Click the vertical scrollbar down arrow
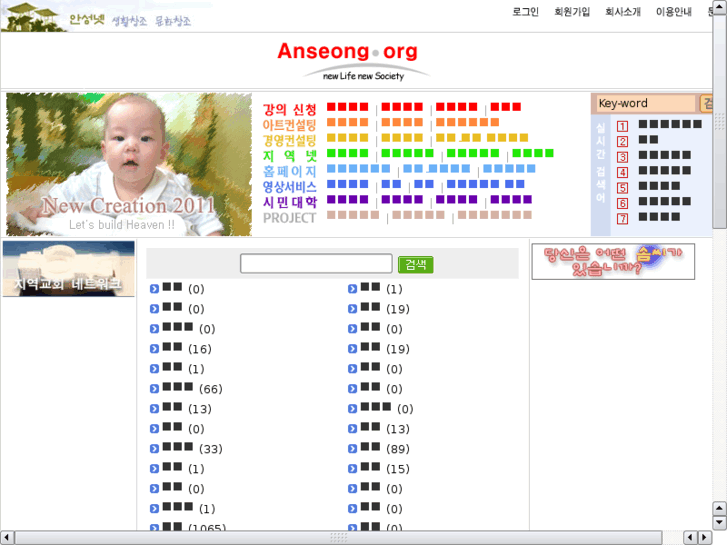This screenshot has height=545, width=727. click(x=719, y=522)
